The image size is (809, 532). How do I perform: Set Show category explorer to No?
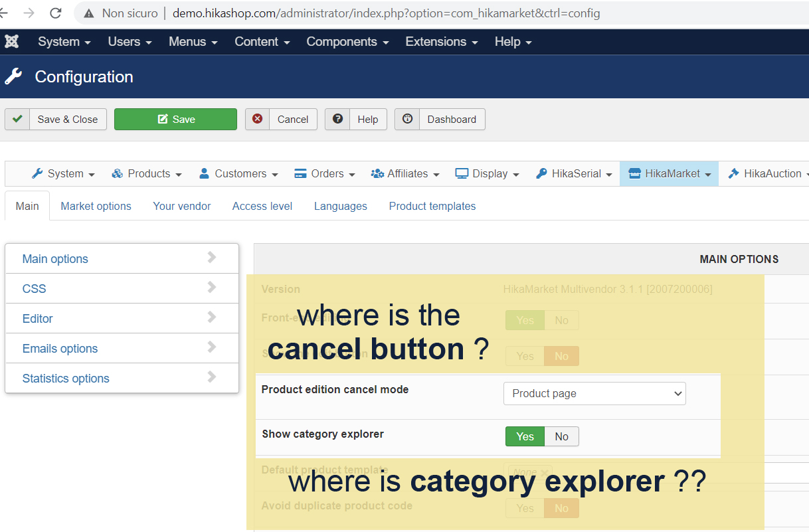(x=562, y=436)
